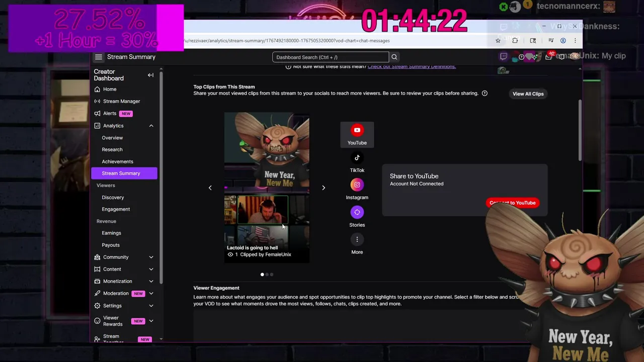This screenshot has height=362, width=644.
Task: Click the Home house icon in the sidebar
Action: [98, 89]
